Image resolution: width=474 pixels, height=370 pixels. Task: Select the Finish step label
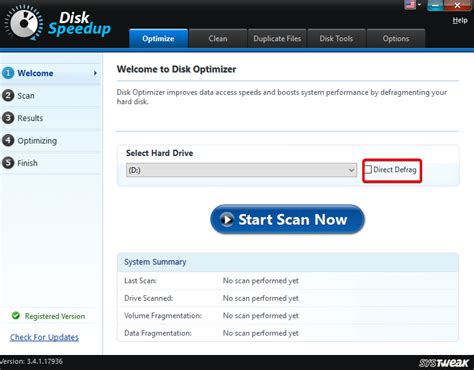point(27,163)
